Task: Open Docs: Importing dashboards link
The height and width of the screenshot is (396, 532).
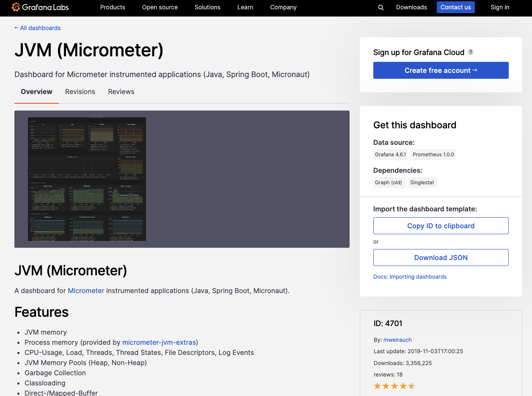Action: (410, 277)
